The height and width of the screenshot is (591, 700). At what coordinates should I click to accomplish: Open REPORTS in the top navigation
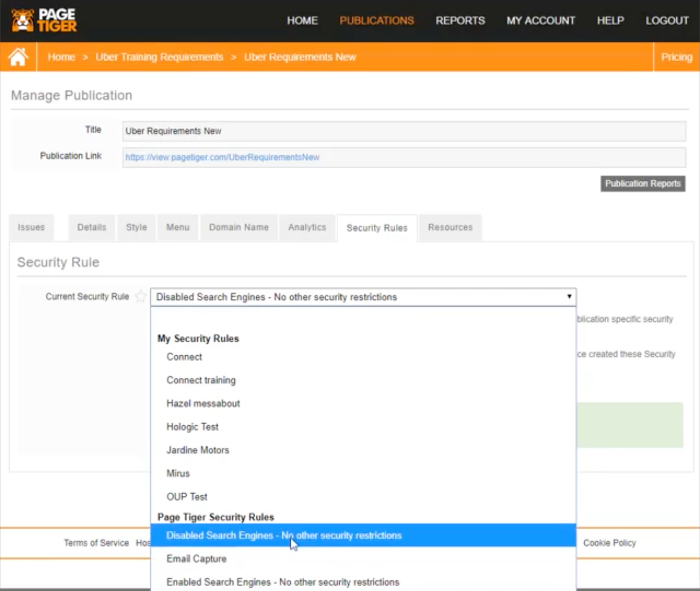click(x=460, y=20)
